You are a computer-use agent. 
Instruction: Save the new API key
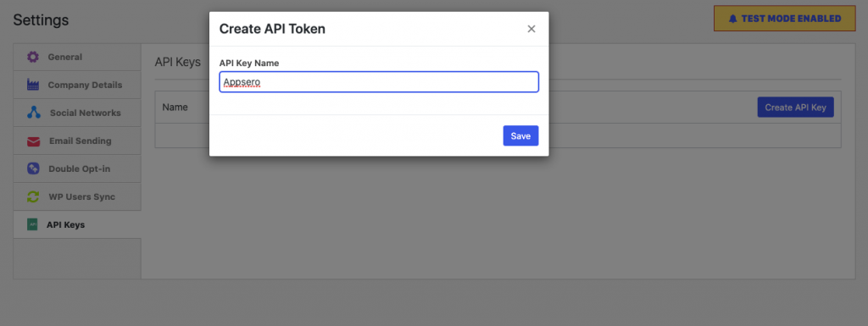coord(520,136)
